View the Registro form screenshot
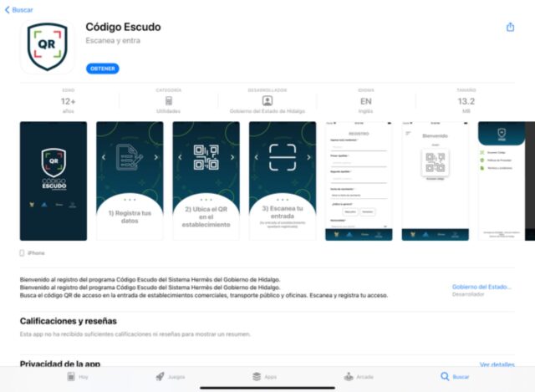This screenshot has width=535, height=392. [x=359, y=181]
